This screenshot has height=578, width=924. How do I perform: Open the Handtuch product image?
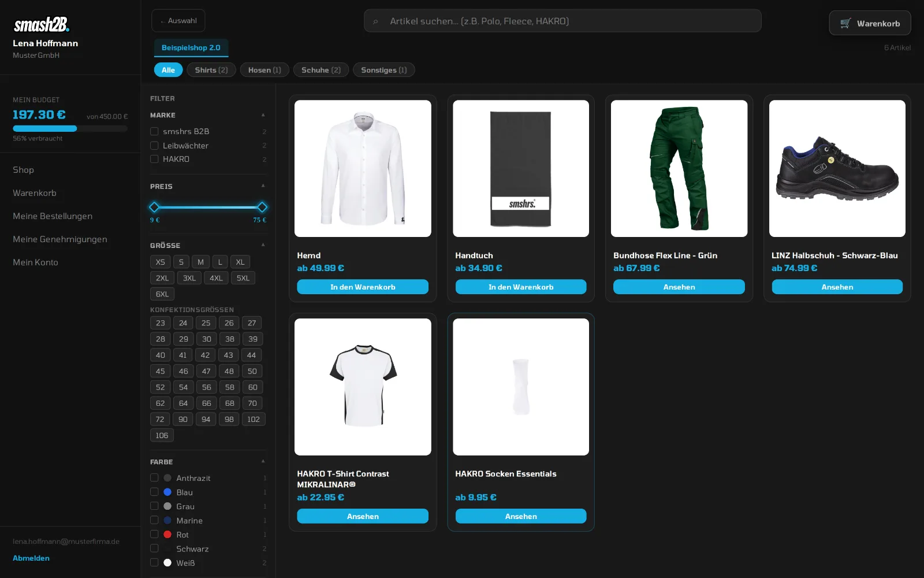click(x=521, y=169)
